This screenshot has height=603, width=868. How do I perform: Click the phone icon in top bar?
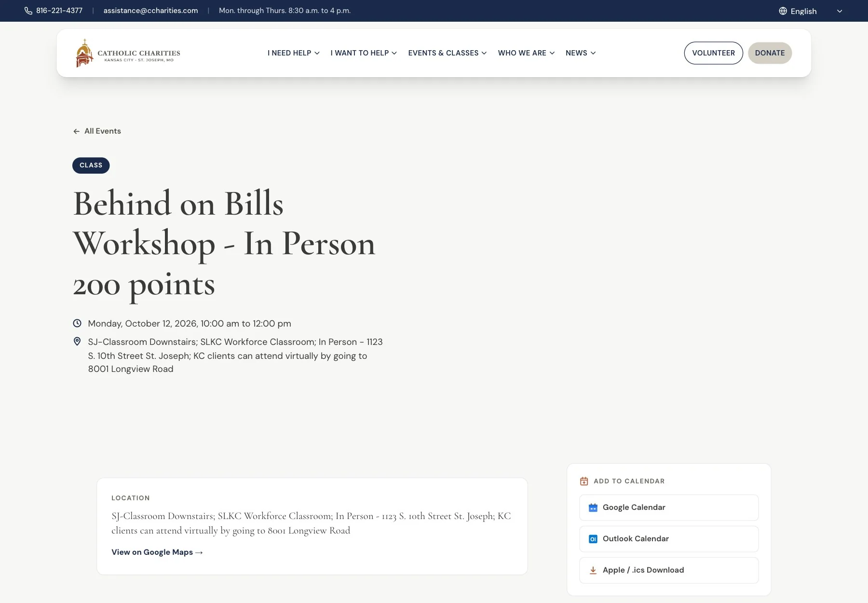tap(28, 11)
